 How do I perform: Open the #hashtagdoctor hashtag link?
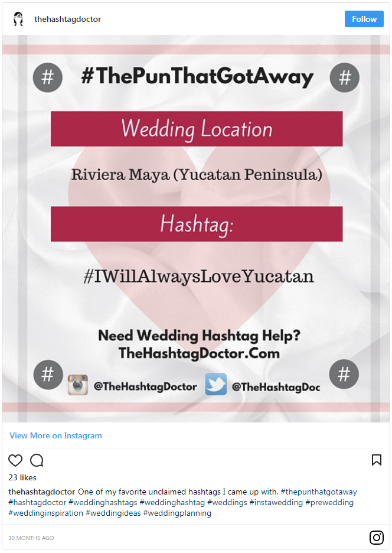click(37, 502)
